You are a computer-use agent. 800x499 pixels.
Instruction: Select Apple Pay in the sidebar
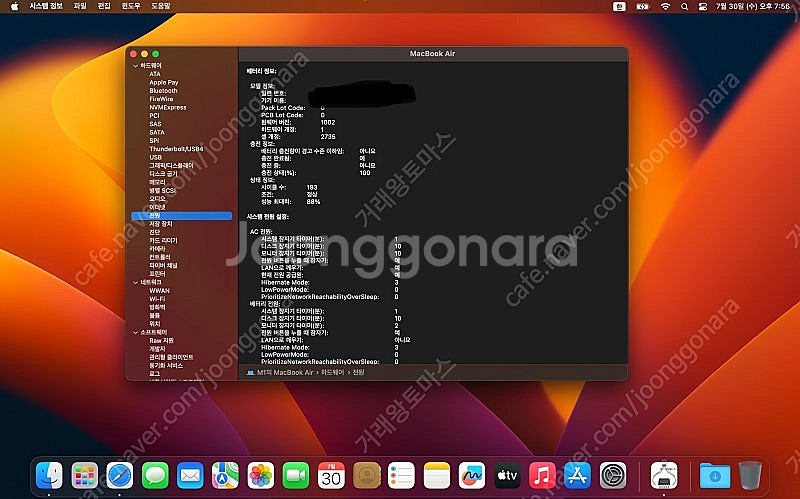[164, 82]
